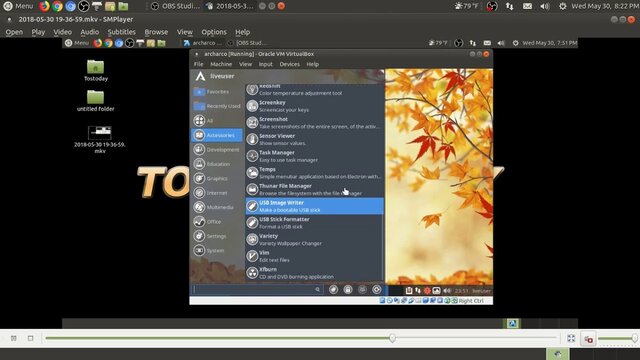This screenshot has width=640, height=360.
Task: Select the Development category
Action: [217, 150]
